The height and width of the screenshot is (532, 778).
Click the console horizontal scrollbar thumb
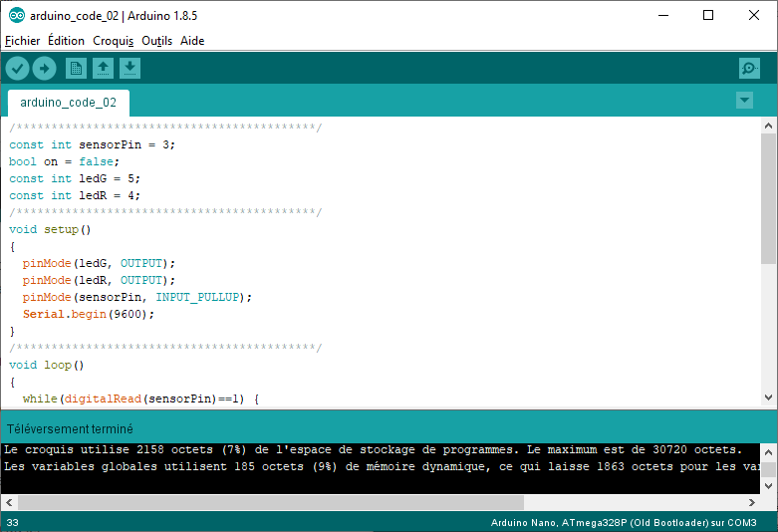271,502
